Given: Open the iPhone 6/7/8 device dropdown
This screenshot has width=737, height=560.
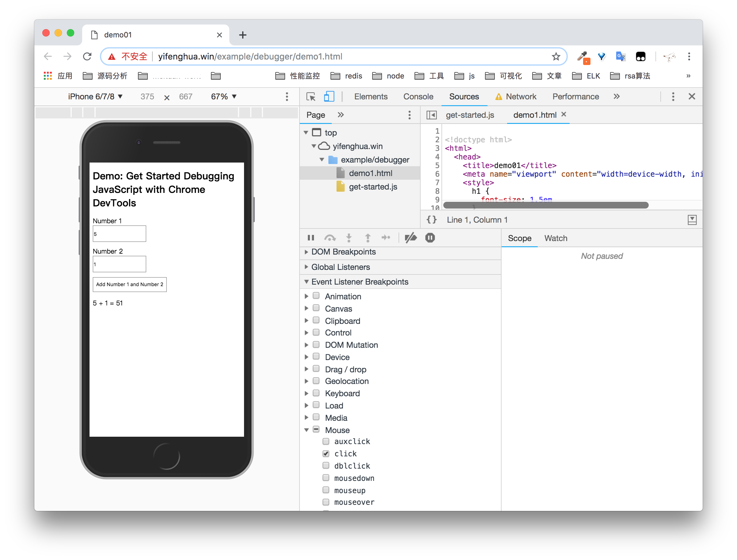Looking at the screenshot, I should [95, 97].
